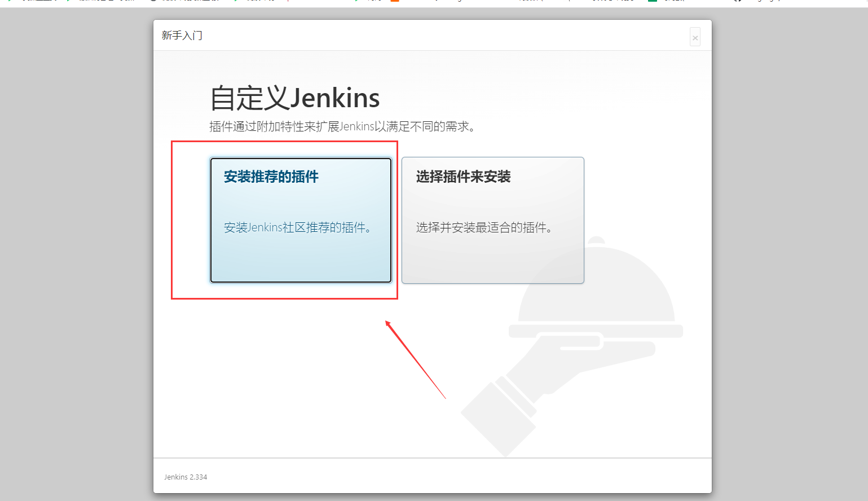This screenshot has width=868, height=501.
Task: Choose the 选择插件来安装 option
Action: pyautogui.click(x=492, y=220)
